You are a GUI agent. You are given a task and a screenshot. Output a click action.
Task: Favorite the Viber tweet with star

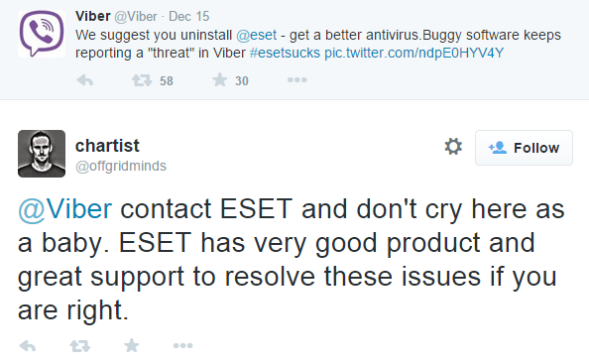click(220, 80)
